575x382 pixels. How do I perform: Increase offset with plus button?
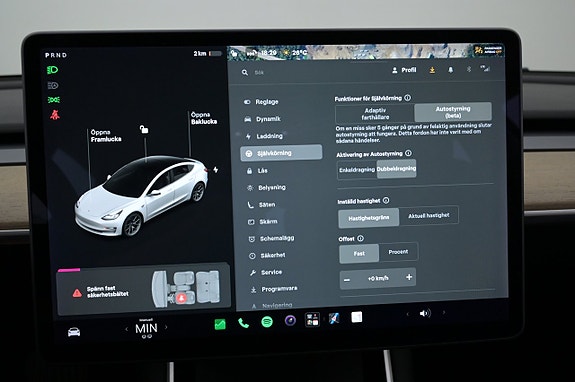click(409, 277)
